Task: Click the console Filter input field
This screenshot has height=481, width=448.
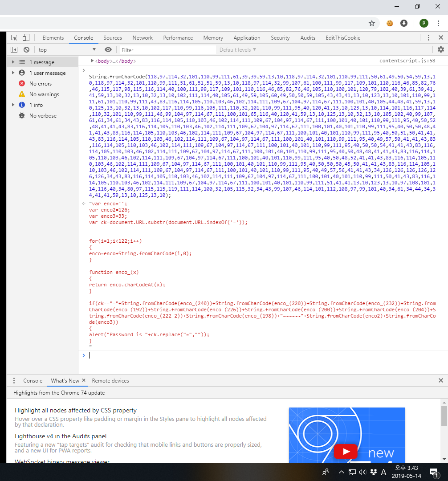Action: 167,50
